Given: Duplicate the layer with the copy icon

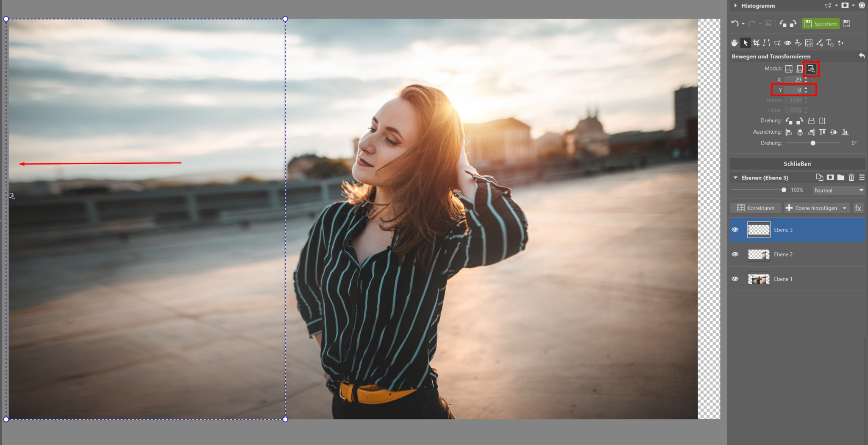Looking at the screenshot, I should coord(819,177).
